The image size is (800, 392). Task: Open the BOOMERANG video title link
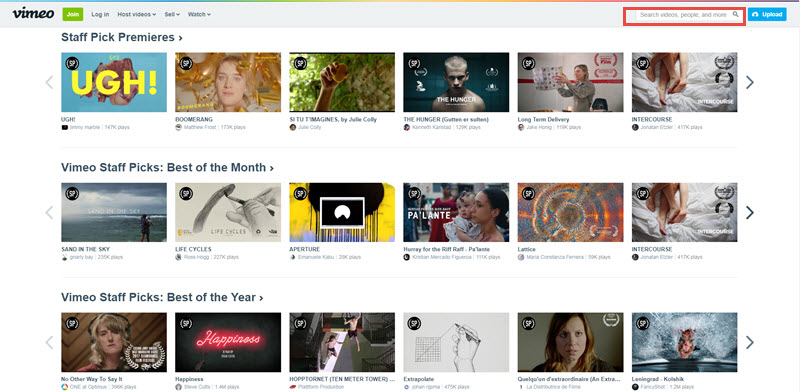coord(194,119)
